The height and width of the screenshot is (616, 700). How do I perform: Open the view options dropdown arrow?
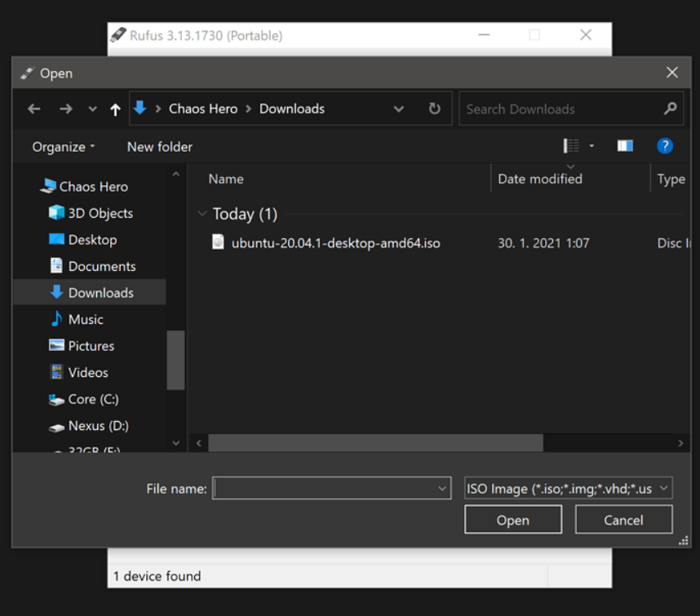pos(591,145)
